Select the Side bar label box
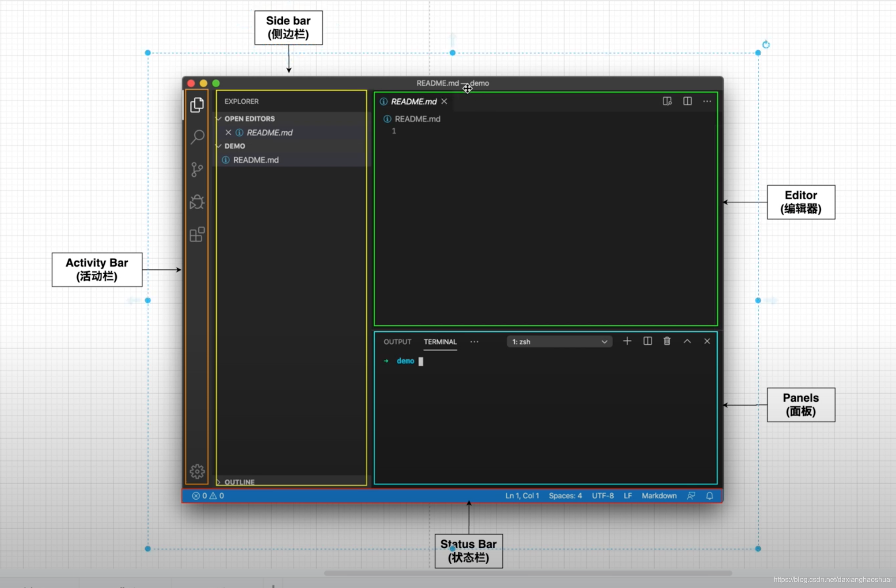Image resolution: width=896 pixels, height=588 pixels. click(x=289, y=27)
